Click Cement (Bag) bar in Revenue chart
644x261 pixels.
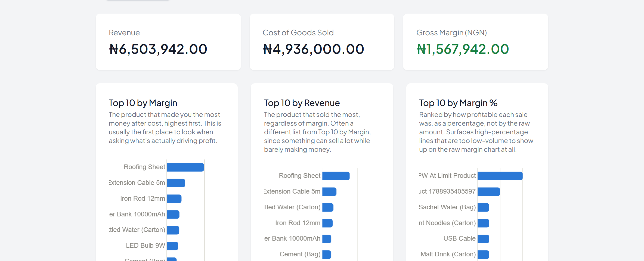point(327,254)
